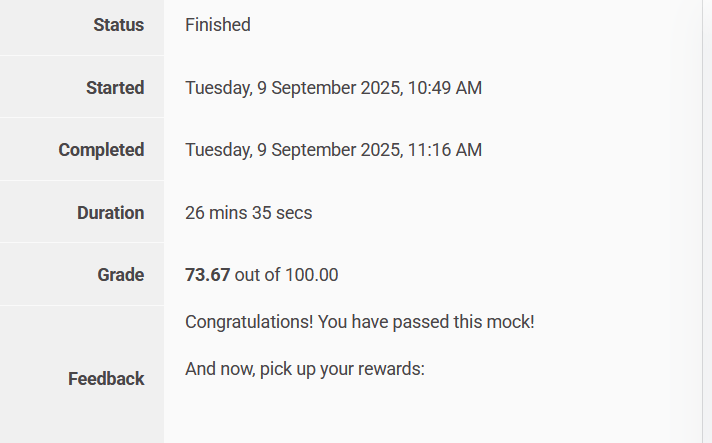Click the Status row label
This screenshot has width=712, height=443.
pyautogui.click(x=118, y=25)
